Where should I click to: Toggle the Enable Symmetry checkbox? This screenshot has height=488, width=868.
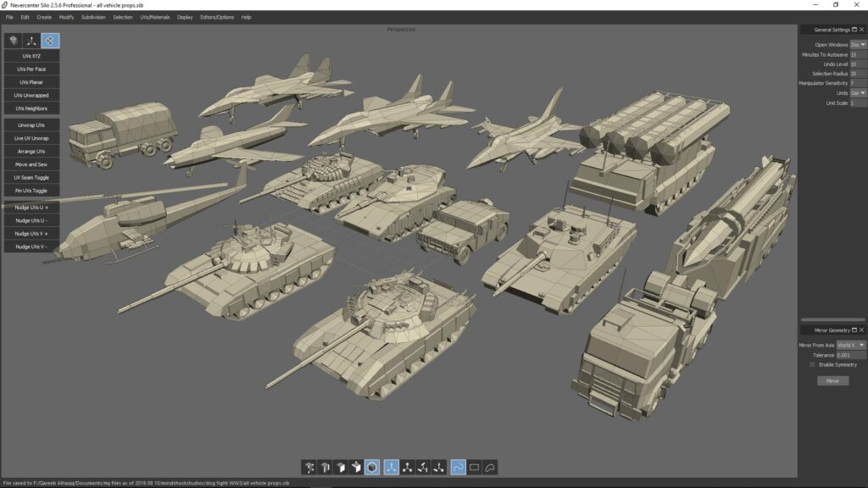(x=812, y=364)
